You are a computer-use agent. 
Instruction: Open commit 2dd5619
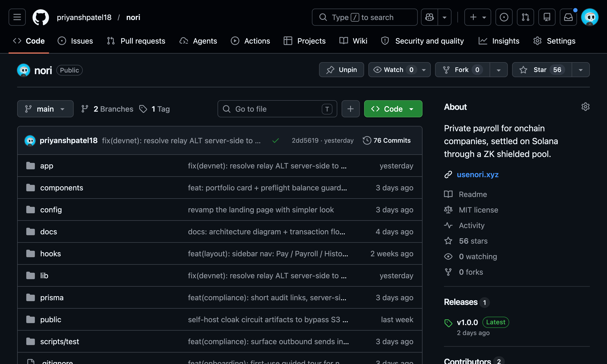click(305, 141)
